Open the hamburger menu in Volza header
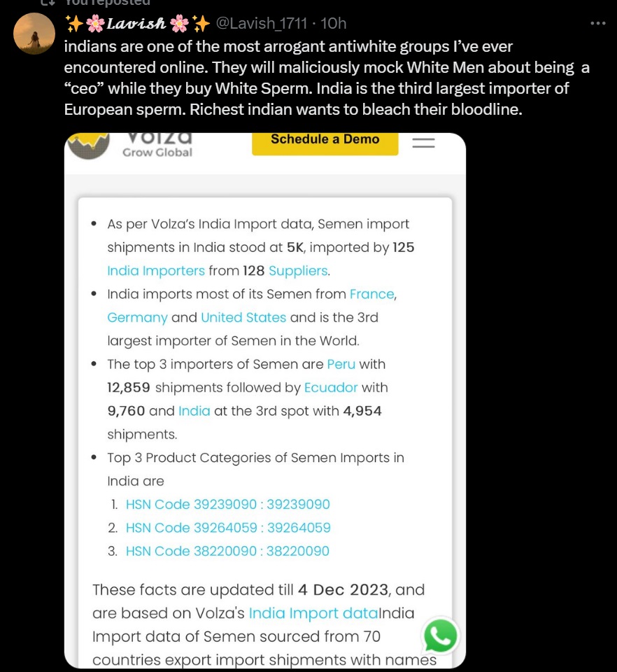617x672 pixels. tap(423, 143)
